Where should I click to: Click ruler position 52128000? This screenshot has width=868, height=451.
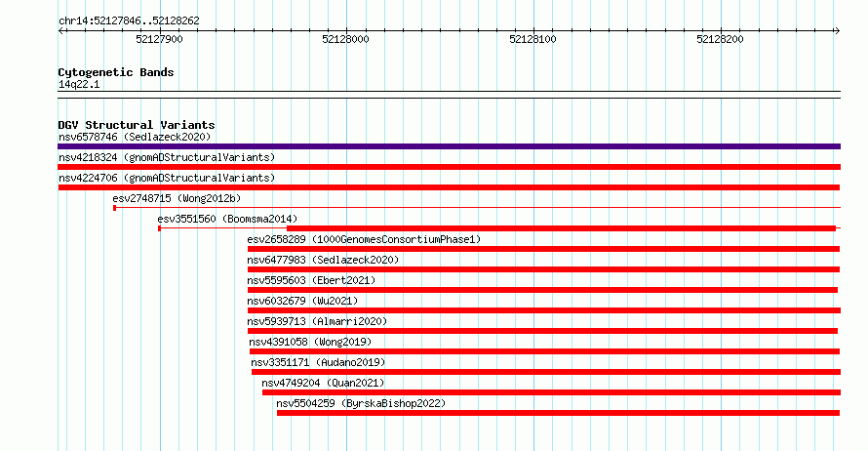(345, 39)
